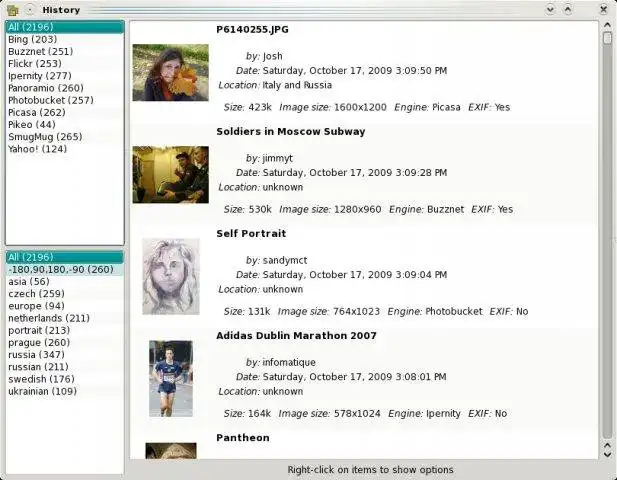
Task: Click the P6140255.JPG title
Action: click(252, 30)
